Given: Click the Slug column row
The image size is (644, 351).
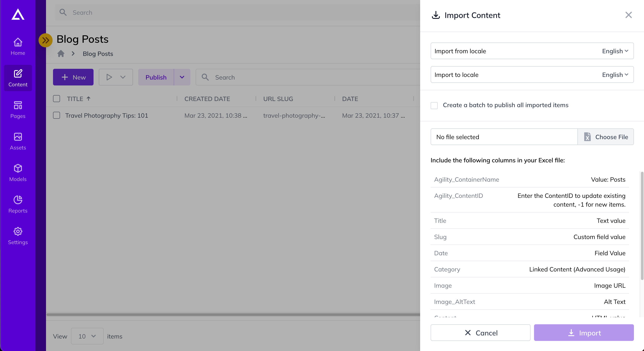Looking at the screenshot, I should (530, 237).
